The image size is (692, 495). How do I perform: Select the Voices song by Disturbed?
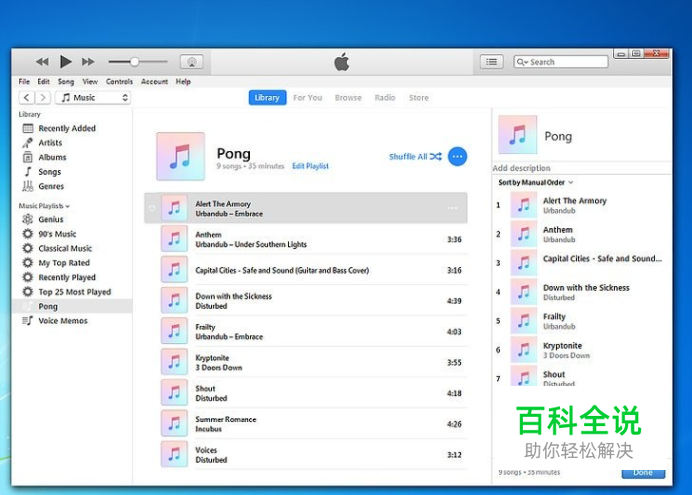click(306, 455)
